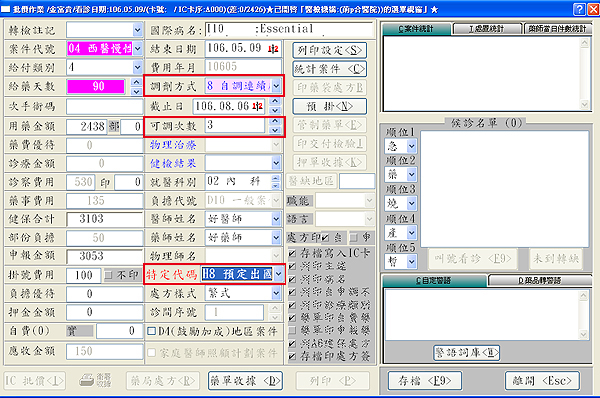The width and height of the screenshot is (600, 398).
Task: Click the help question mark in title bar
Action: [x=580, y=9]
